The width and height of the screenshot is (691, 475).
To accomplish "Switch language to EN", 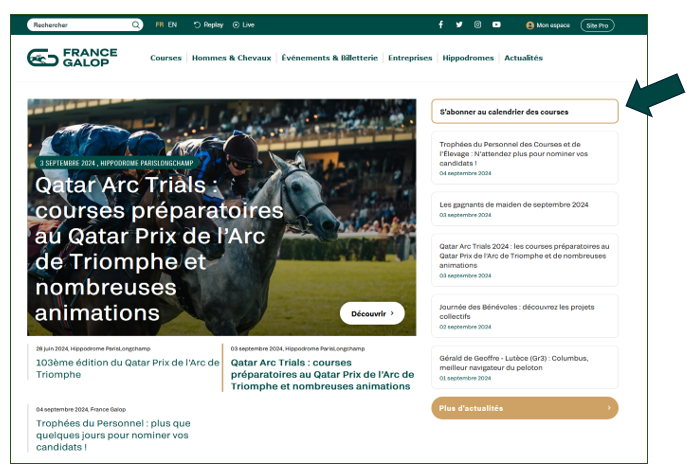I will point(172,25).
